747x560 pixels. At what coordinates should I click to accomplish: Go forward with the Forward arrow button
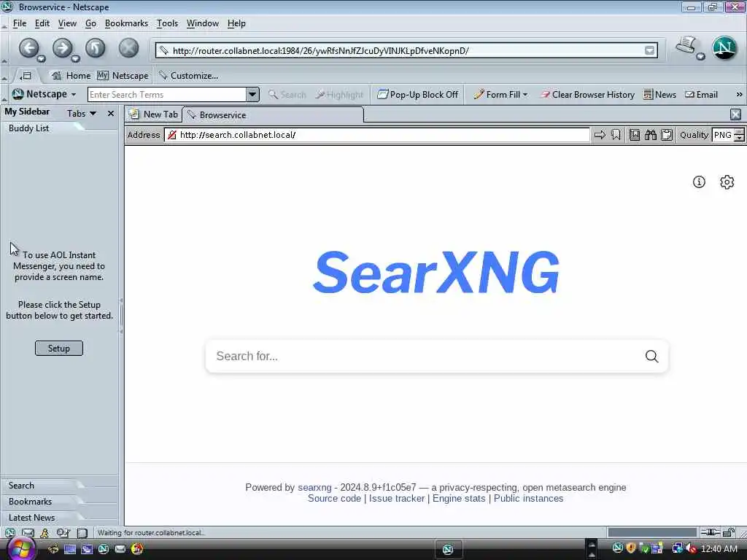tap(62, 47)
